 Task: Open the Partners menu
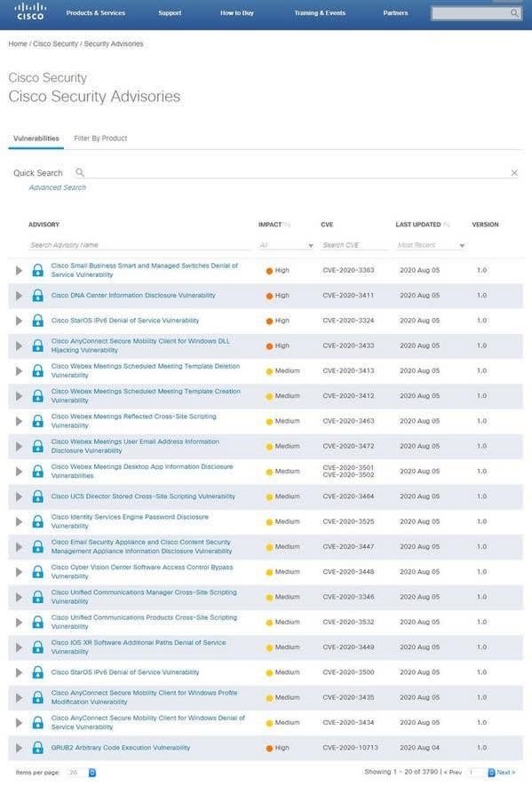395,13
